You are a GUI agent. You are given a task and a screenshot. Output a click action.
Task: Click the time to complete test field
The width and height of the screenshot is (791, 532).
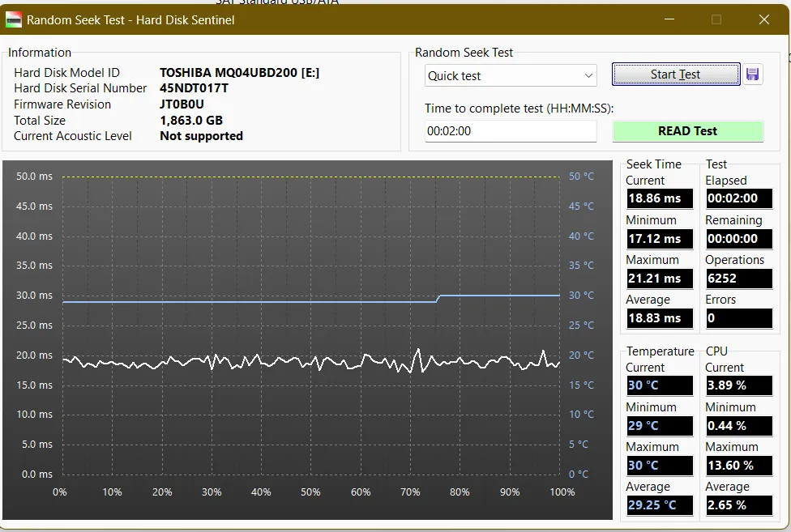pyautogui.click(x=511, y=131)
